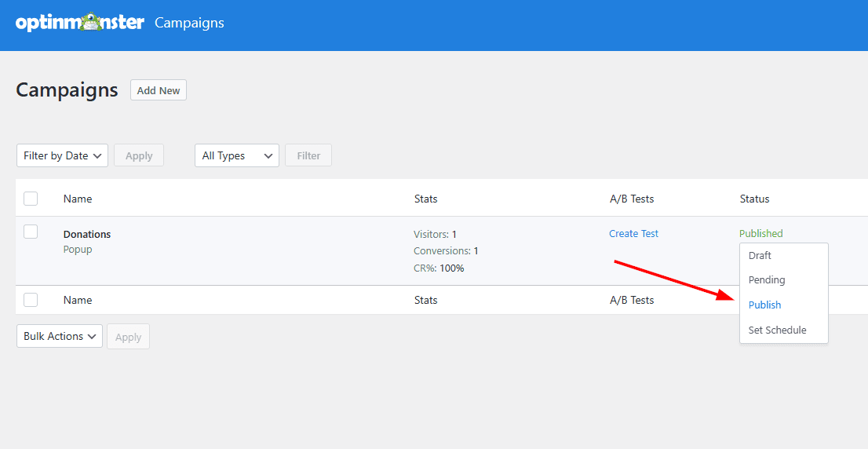Choose Publish from the status menu
The image size is (868, 449).
point(764,305)
